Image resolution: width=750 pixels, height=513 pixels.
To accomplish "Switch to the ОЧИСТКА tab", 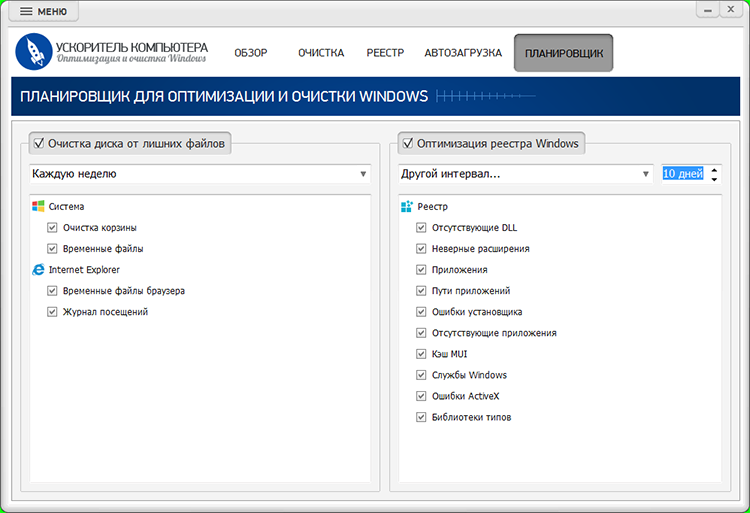I will point(321,53).
